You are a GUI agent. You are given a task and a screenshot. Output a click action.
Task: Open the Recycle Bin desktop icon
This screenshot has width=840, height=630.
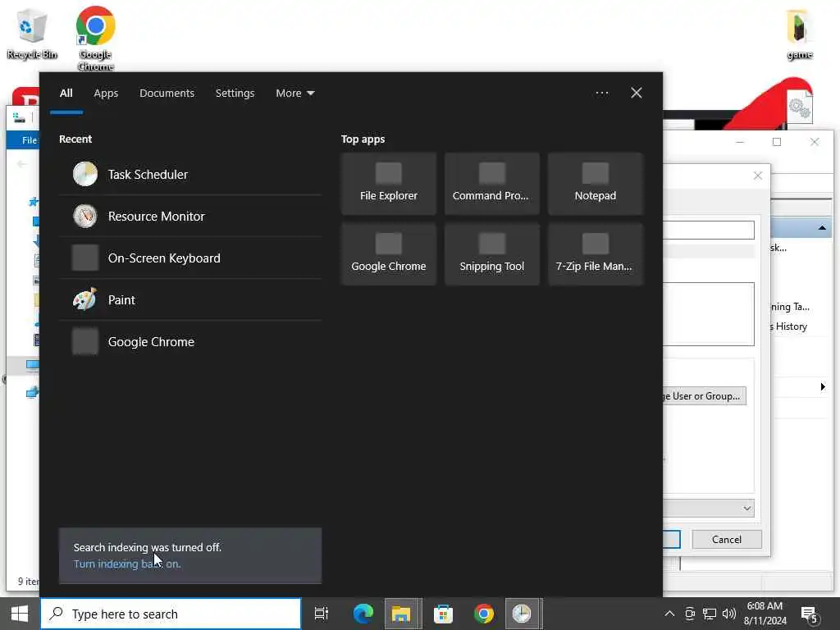coord(32,34)
